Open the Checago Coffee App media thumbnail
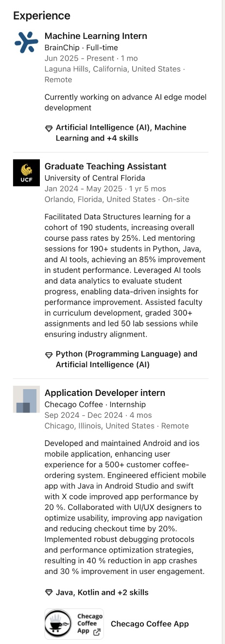225x644 pixels. (74, 624)
